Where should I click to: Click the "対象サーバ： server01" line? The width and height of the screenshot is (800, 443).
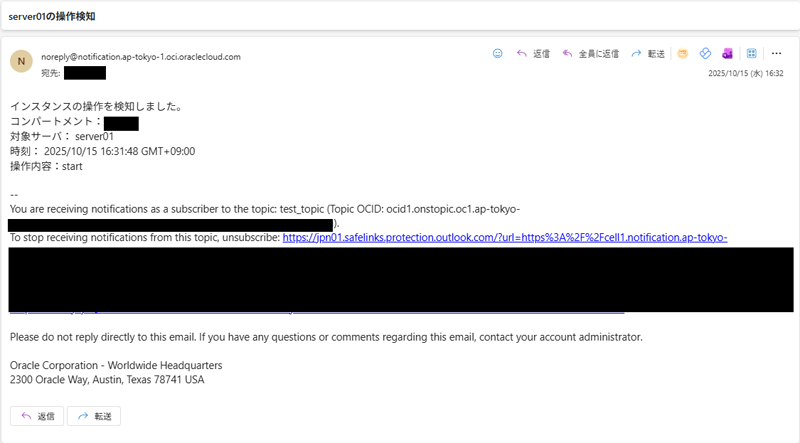point(62,137)
